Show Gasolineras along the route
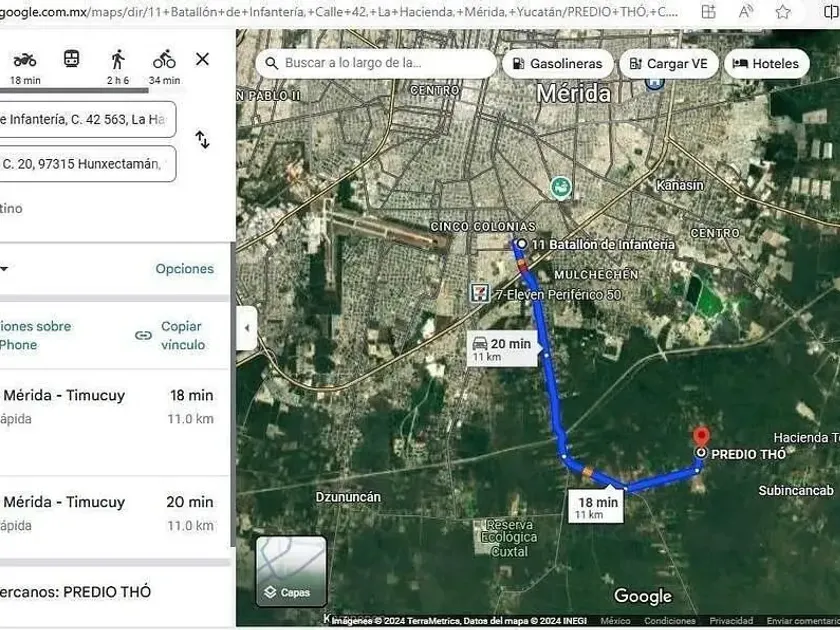Viewport: 840px width, 630px height. 558,64
